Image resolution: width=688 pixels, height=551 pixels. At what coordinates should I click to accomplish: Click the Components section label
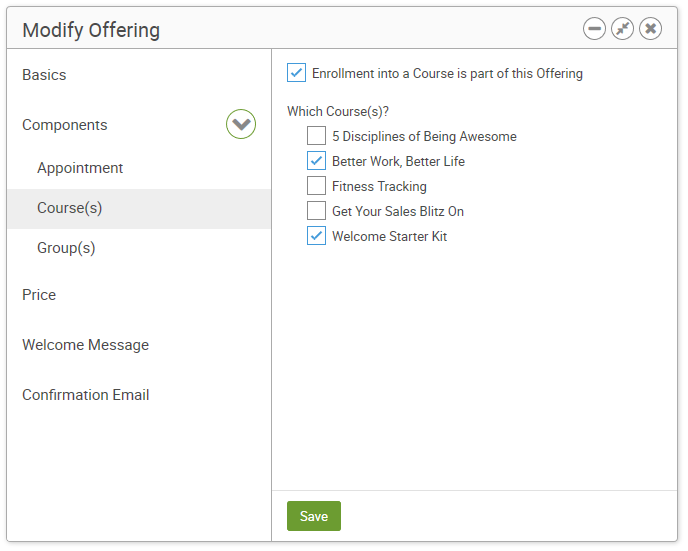tap(65, 125)
